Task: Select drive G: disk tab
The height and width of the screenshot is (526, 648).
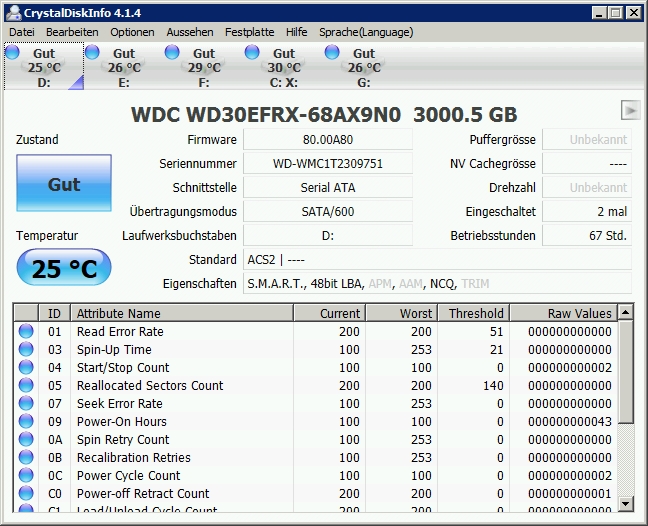Action: click(x=364, y=67)
